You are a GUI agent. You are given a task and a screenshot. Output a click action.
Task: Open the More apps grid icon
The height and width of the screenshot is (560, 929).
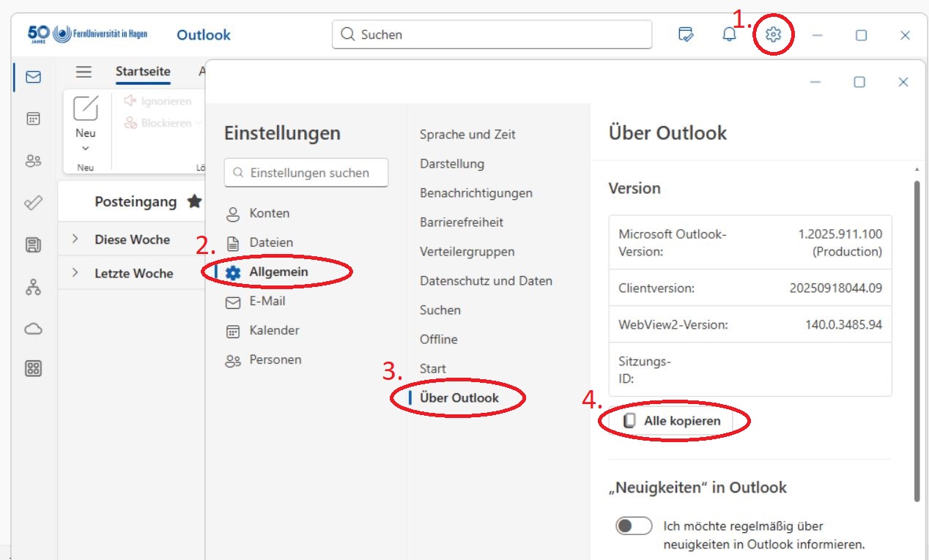pos(33,368)
